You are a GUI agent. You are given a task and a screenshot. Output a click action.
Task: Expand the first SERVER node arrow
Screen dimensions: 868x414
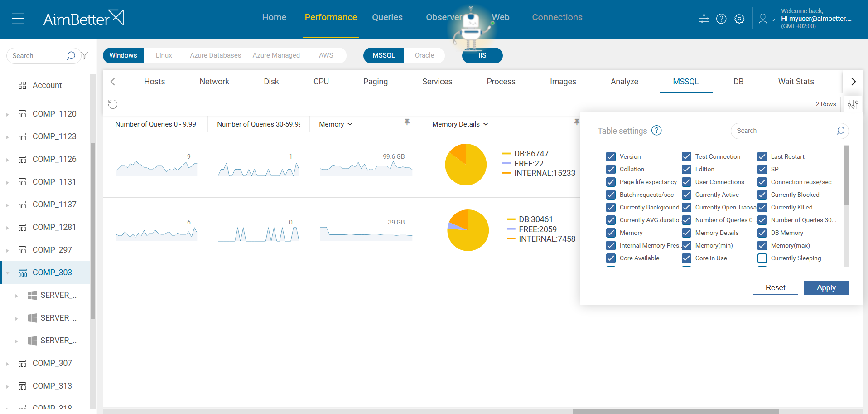16,296
